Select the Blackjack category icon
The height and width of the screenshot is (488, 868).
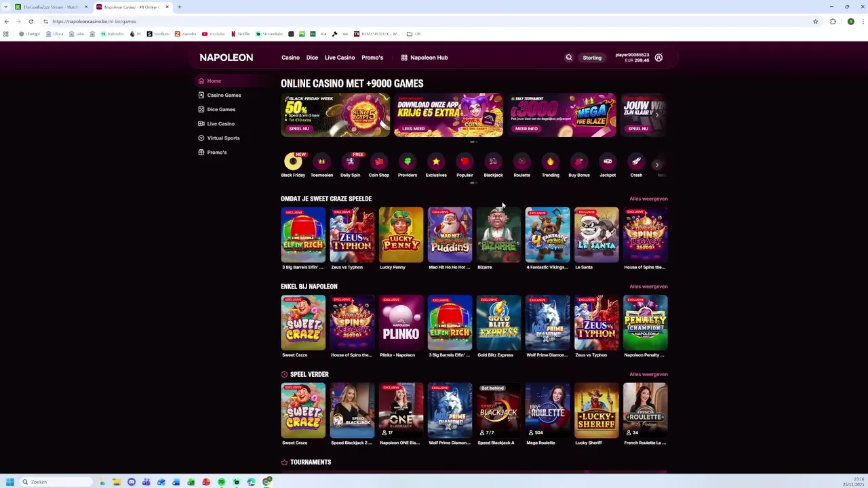pos(493,161)
